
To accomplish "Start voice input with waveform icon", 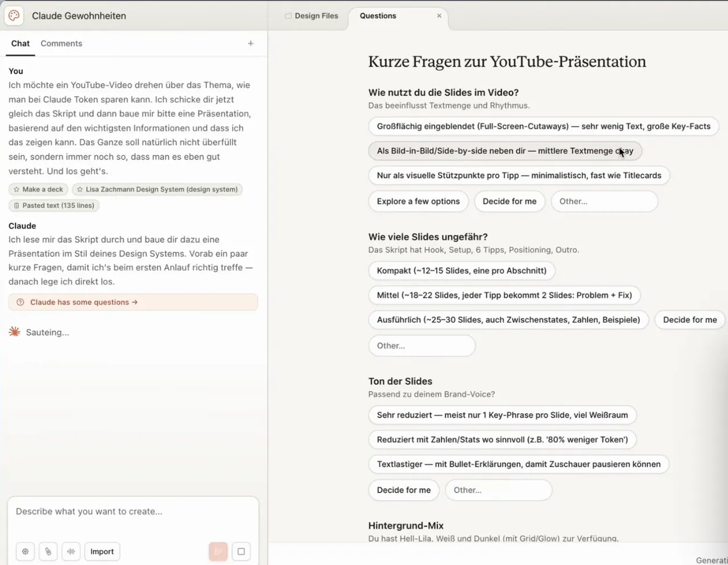I will pos(71,551).
